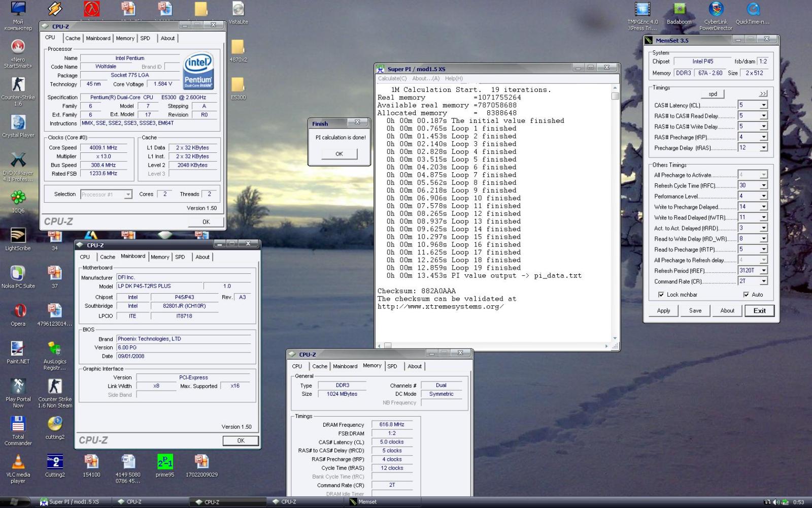This screenshot has width=812, height=508.
Task: Launch Counter Strike 1.6 Non Steam icon
Action: pyautogui.click(x=55, y=393)
